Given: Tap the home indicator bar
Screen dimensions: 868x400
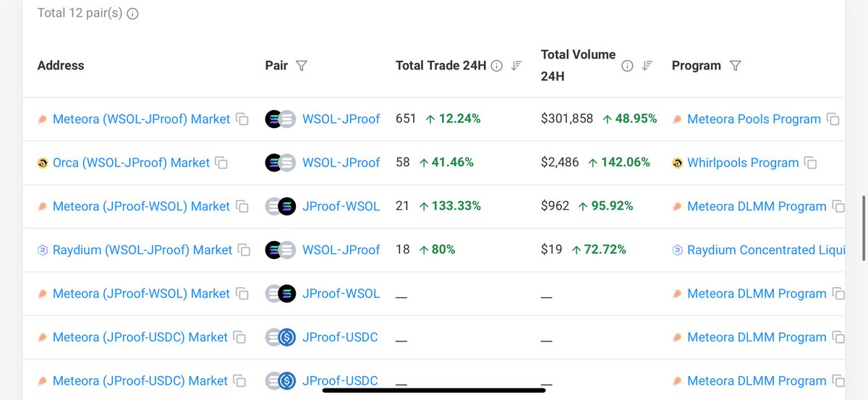Looking at the screenshot, I should tap(433, 391).
